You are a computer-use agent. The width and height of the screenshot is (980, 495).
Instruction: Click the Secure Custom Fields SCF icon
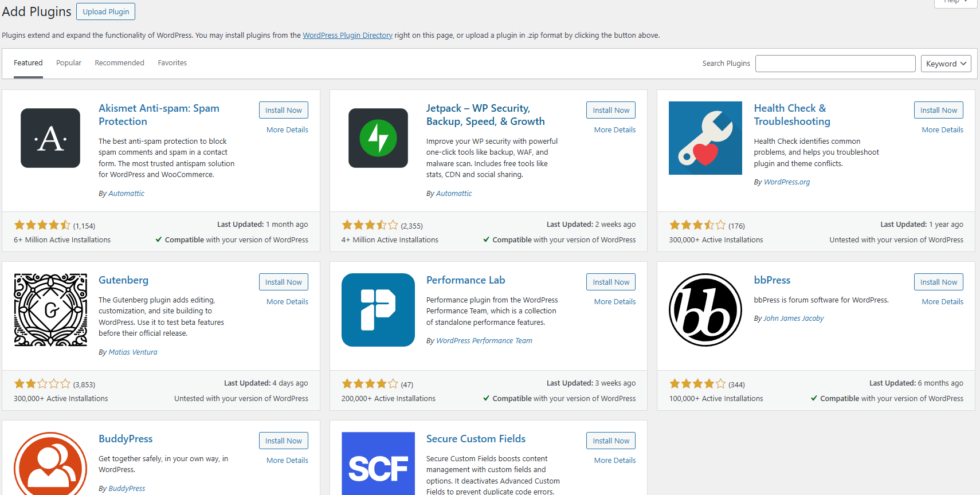click(x=378, y=464)
